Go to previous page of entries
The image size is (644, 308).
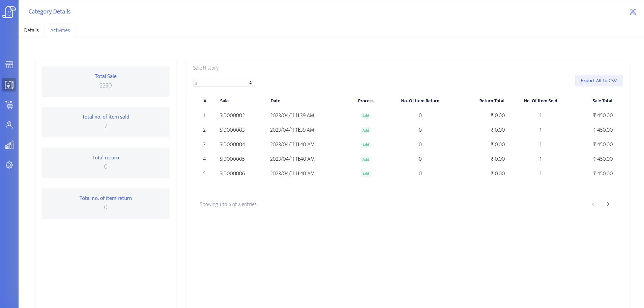(593, 204)
